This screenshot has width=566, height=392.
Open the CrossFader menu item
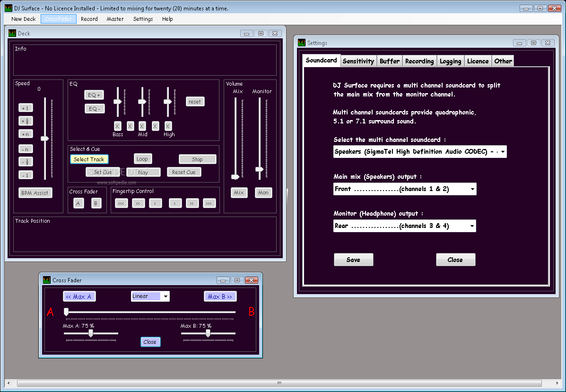click(59, 19)
